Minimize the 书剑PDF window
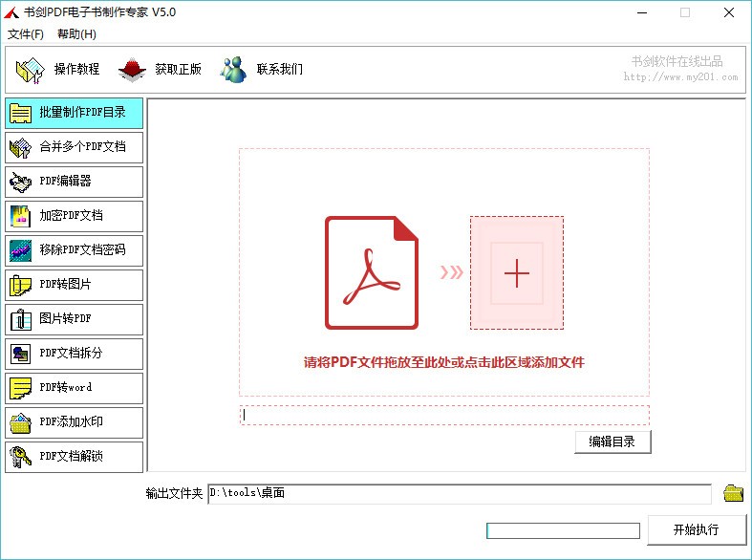 point(642,13)
